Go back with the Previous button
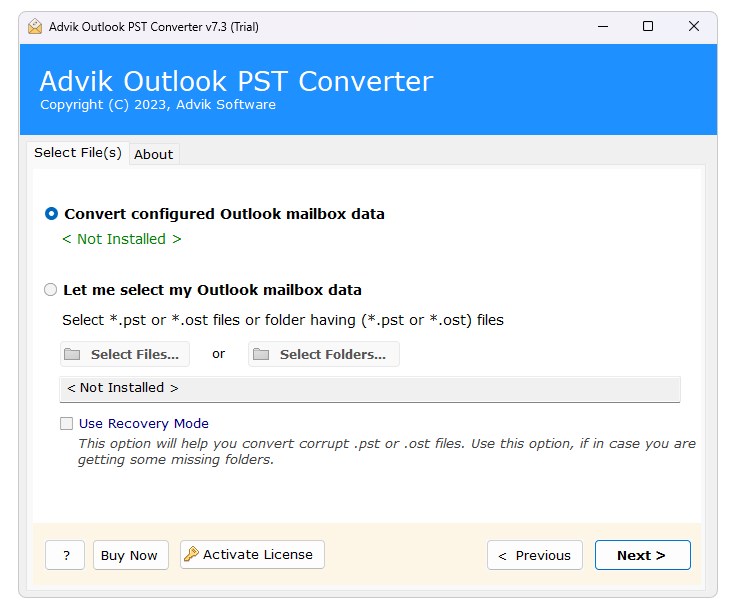 click(535, 555)
